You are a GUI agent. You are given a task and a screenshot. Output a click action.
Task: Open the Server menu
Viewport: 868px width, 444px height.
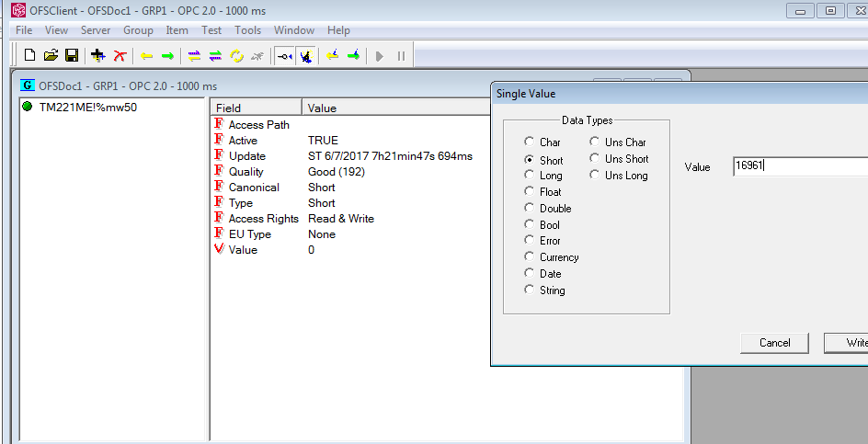click(96, 30)
